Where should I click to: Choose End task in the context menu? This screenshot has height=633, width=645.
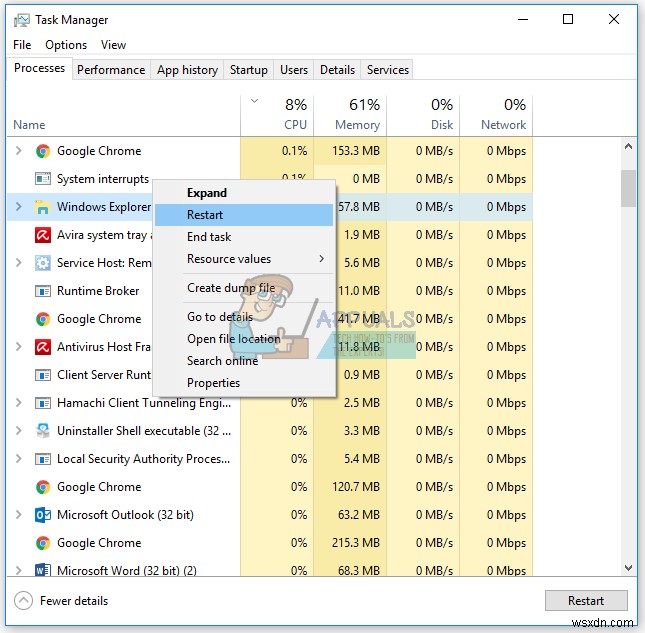[x=244, y=237]
